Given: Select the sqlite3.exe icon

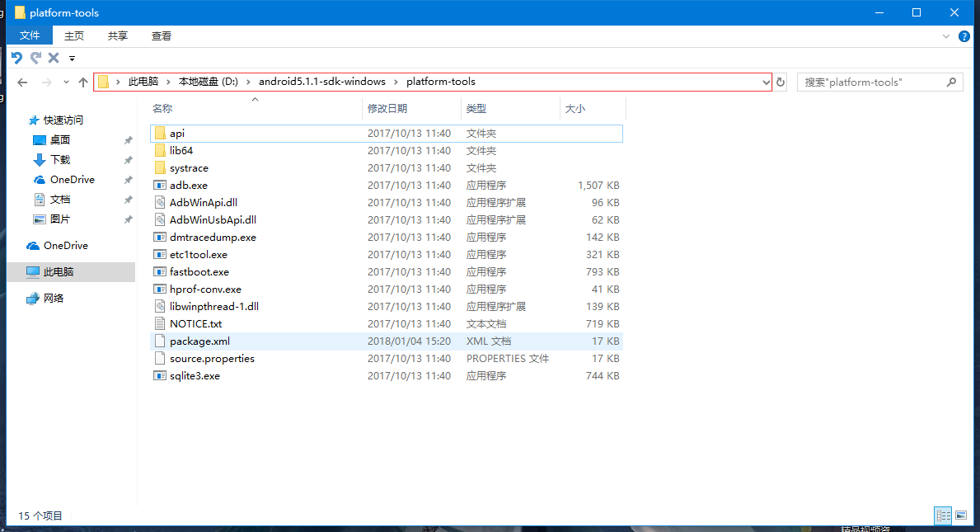Looking at the screenshot, I should [160, 376].
